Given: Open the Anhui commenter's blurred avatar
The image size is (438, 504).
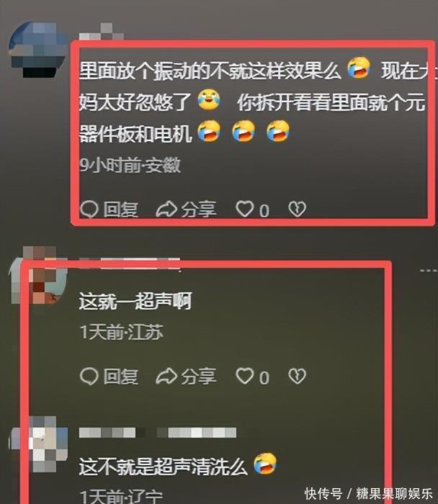Looking at the screenshot, I should tap(37, 50).
